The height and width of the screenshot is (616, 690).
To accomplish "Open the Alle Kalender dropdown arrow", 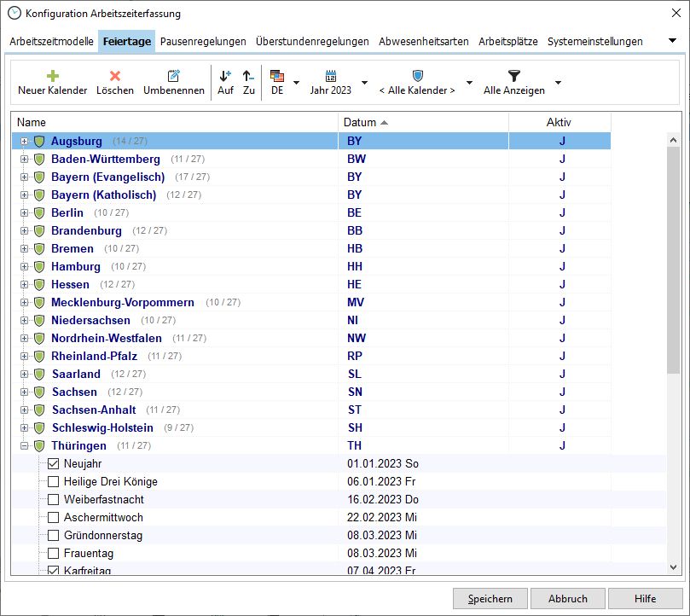I will 468,83.
